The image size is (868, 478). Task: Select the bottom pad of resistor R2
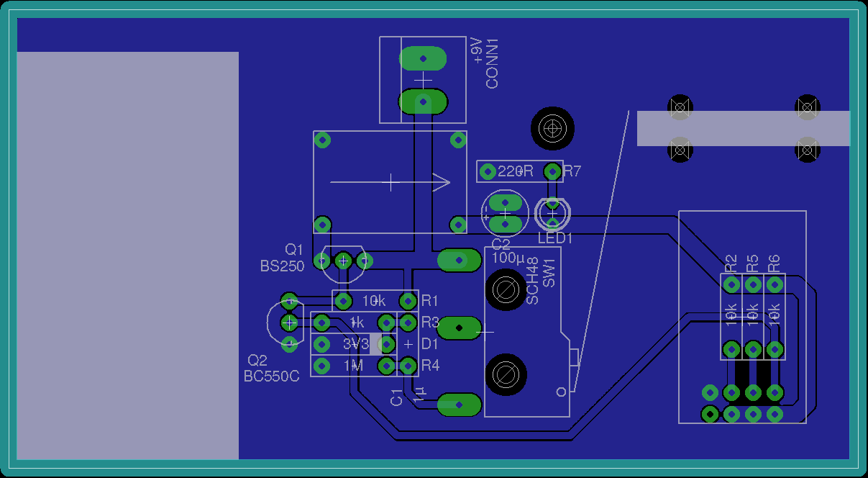click(731, 350)
